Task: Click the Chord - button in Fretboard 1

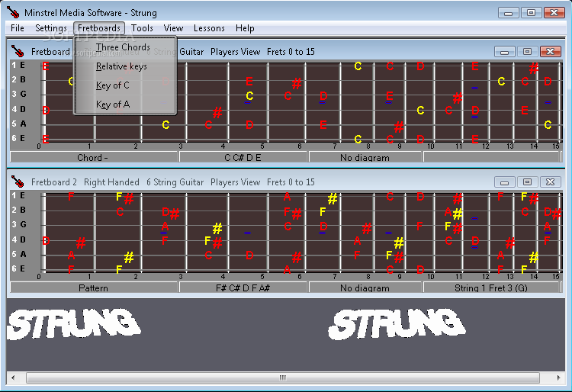Action: tap(93, 157)
